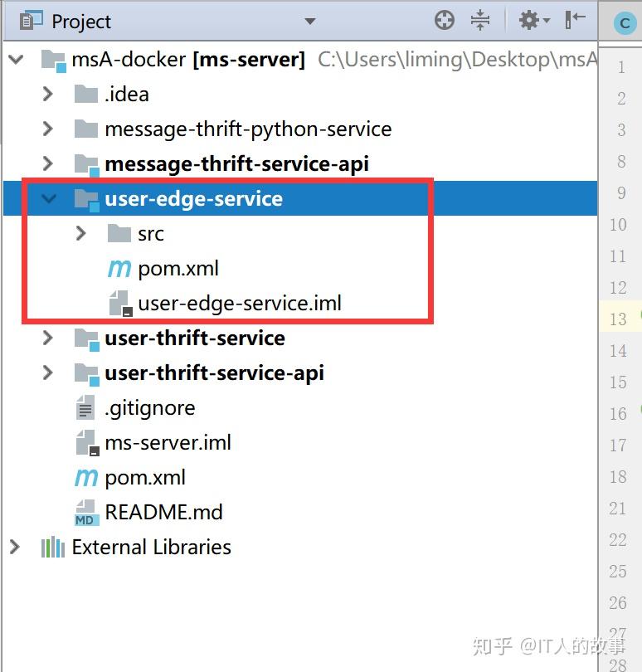Collapse the user-edge-service node
The image size is (642, 672).
(x=50, y=198)
